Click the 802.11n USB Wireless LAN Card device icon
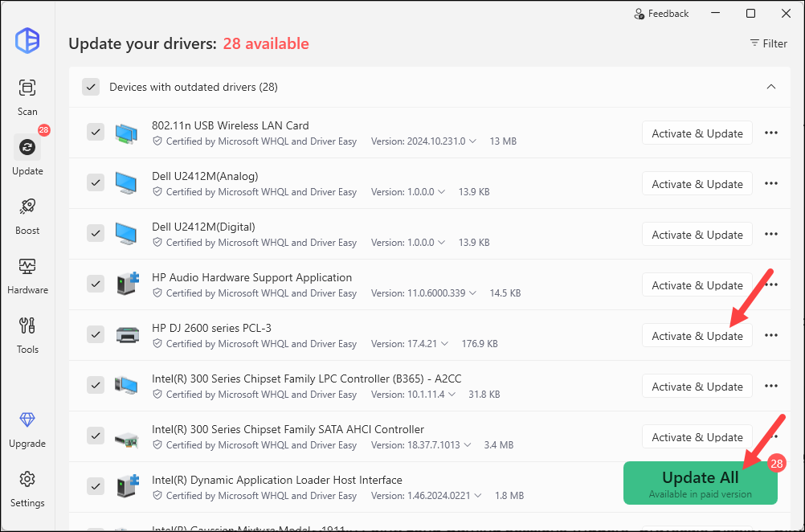This screenshot has height=532, width=805. 126,133
